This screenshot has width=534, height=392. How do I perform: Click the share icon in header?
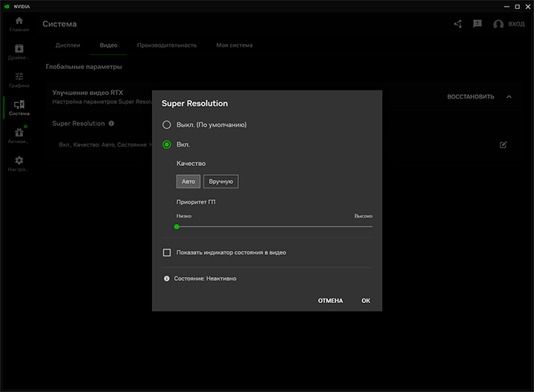point(458,24)
